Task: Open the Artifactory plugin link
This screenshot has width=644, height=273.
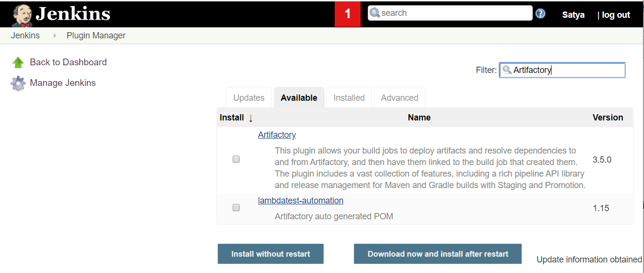Action: 277,135
